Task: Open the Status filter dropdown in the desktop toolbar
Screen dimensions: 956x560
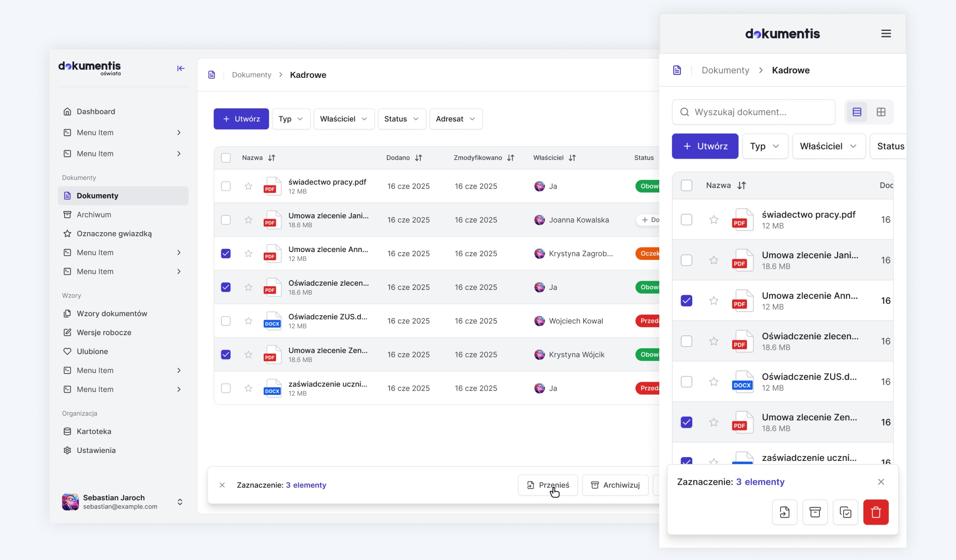Action: [402, 119]
